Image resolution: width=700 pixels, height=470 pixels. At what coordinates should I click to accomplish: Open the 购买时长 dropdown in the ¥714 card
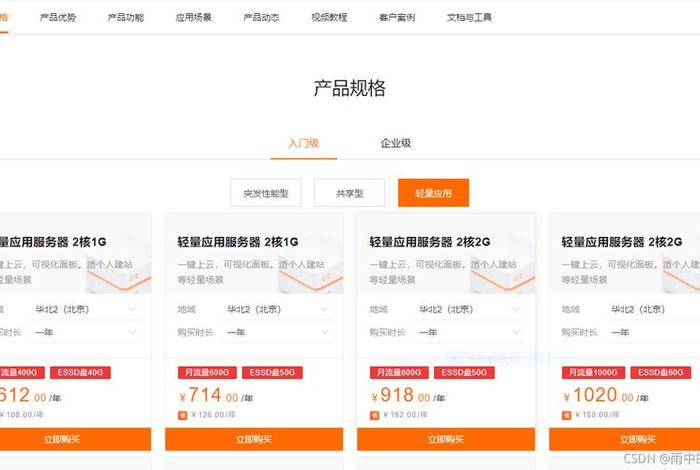(x=279, y=332)
